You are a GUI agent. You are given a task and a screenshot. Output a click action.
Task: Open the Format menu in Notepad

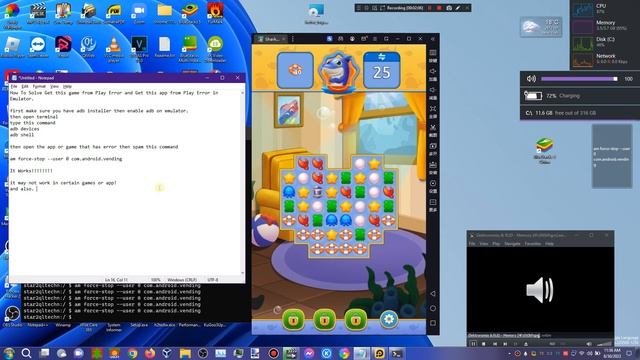click(x=39, y=87)
